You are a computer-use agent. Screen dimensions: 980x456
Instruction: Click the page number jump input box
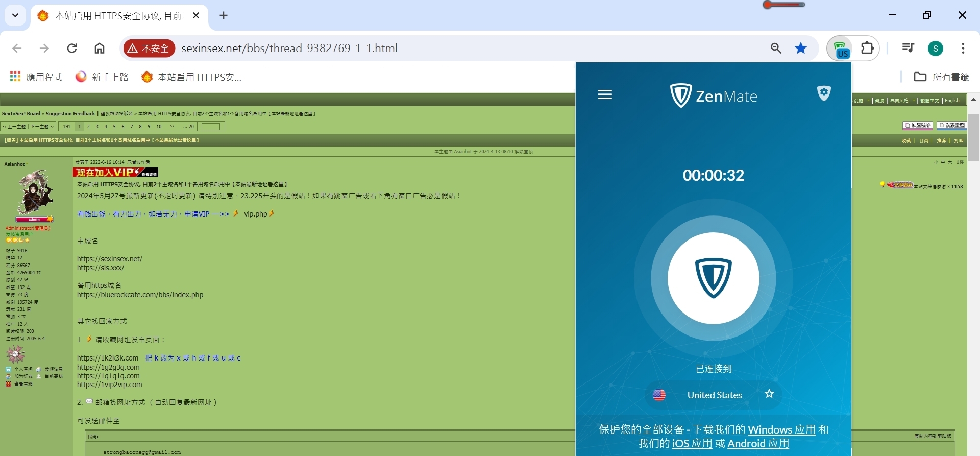coord(211,127)
